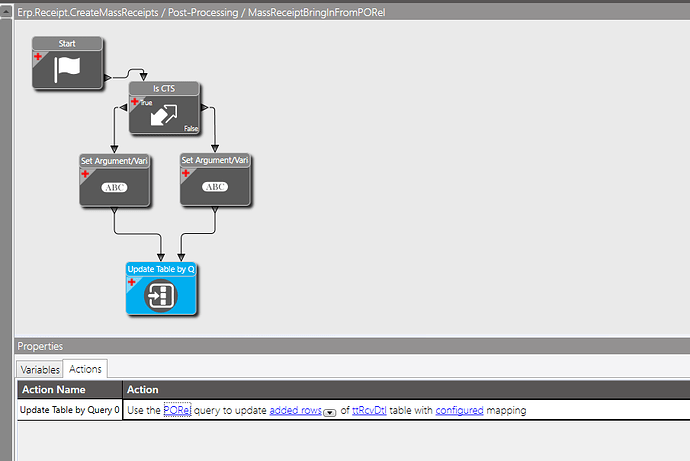Click red plus on Is CTS node
This screenshot has height=461, width=690.
click(135, 101)
